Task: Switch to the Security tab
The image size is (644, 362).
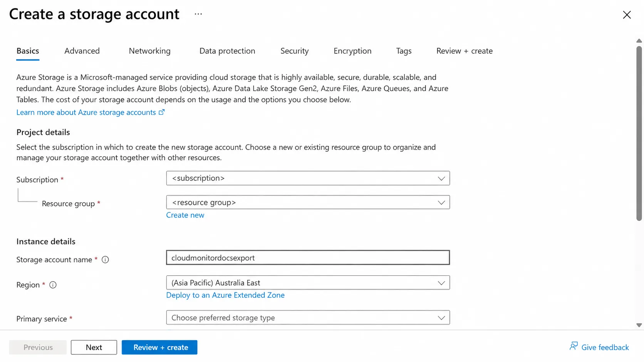Action: 294,51
